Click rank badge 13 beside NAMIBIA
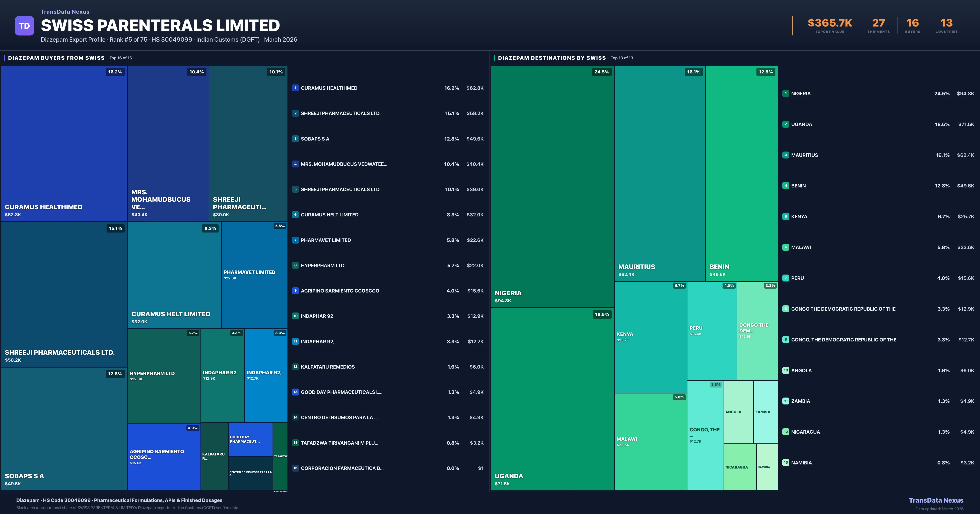The height and width of the screenshot is (514, 980). pos(786,463)
